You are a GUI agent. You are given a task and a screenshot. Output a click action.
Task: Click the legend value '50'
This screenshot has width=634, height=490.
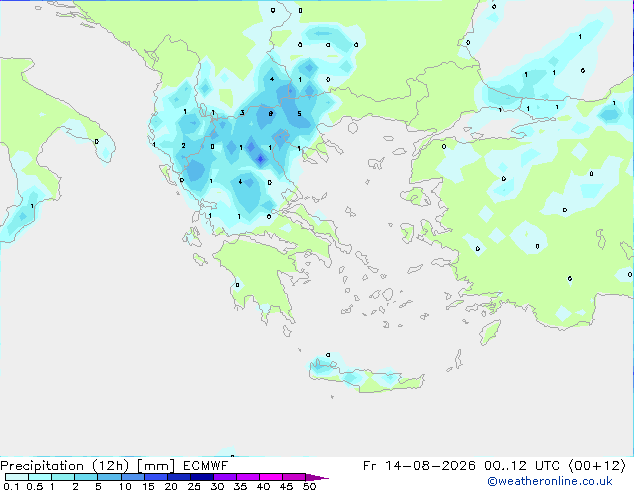pos(309,486)
